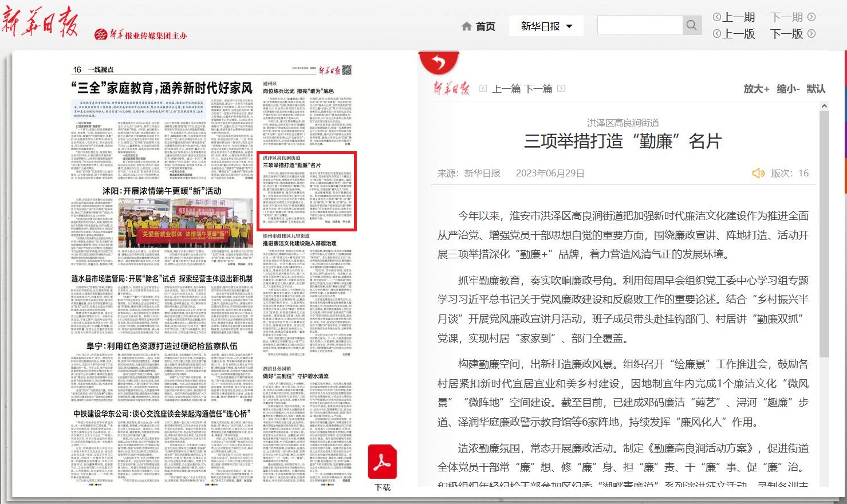
Task: Open headline “三全”家庭教育,涵养新时代好家风
Action: (162, 88)
